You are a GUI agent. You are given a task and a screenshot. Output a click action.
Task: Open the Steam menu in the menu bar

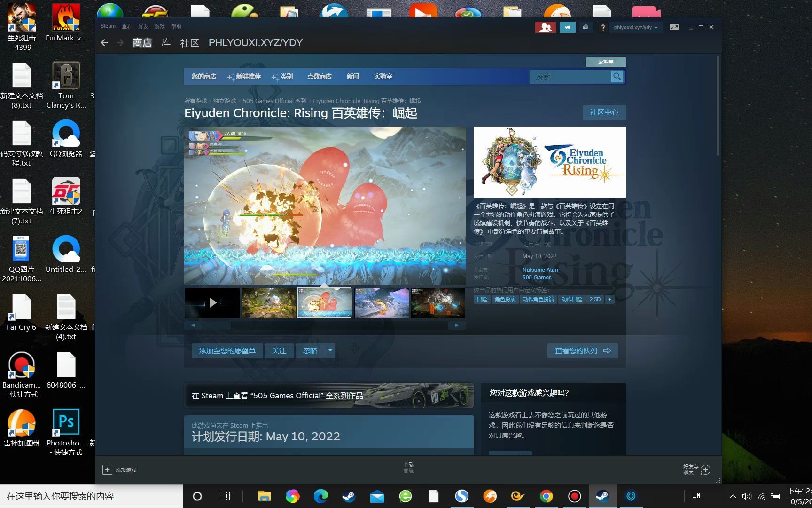tap(108, 26)
